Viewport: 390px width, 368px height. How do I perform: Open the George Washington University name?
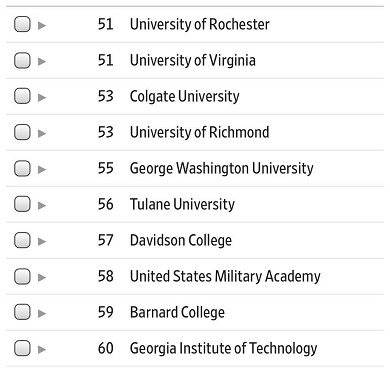pos(222,169)
